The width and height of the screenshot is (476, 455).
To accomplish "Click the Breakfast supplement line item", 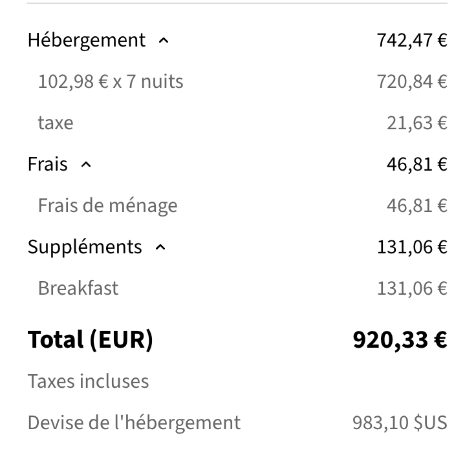I will [x=78, y=288].
